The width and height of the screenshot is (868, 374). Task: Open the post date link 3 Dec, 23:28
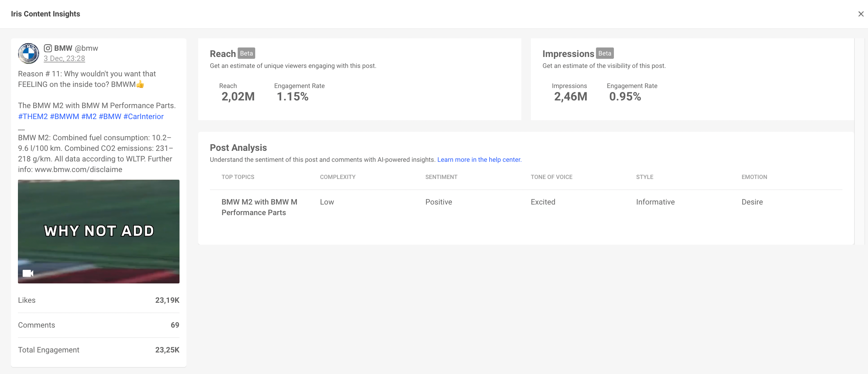64,58
